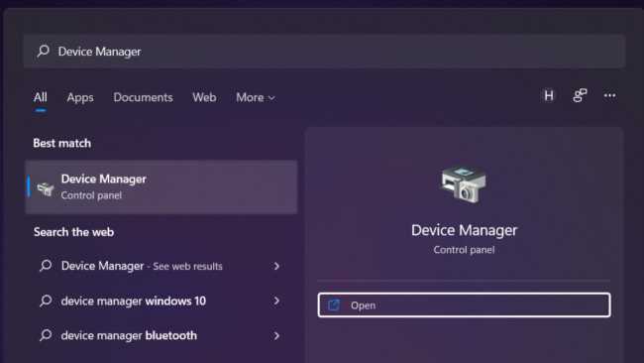Click the search magnifier icon in search box

[x=44, y=51]
